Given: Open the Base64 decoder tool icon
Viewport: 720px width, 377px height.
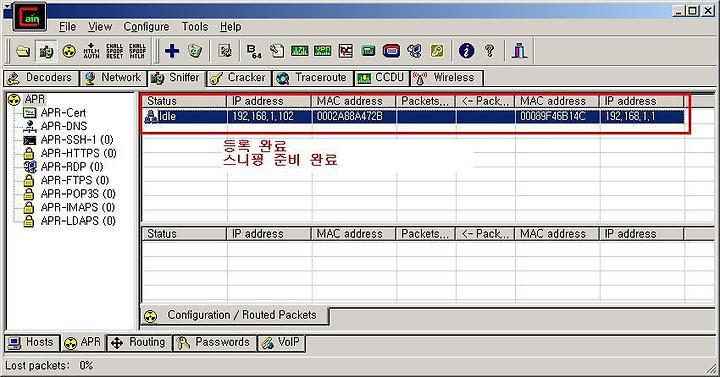Looking at the screenshot, I should tap(254, 51).
